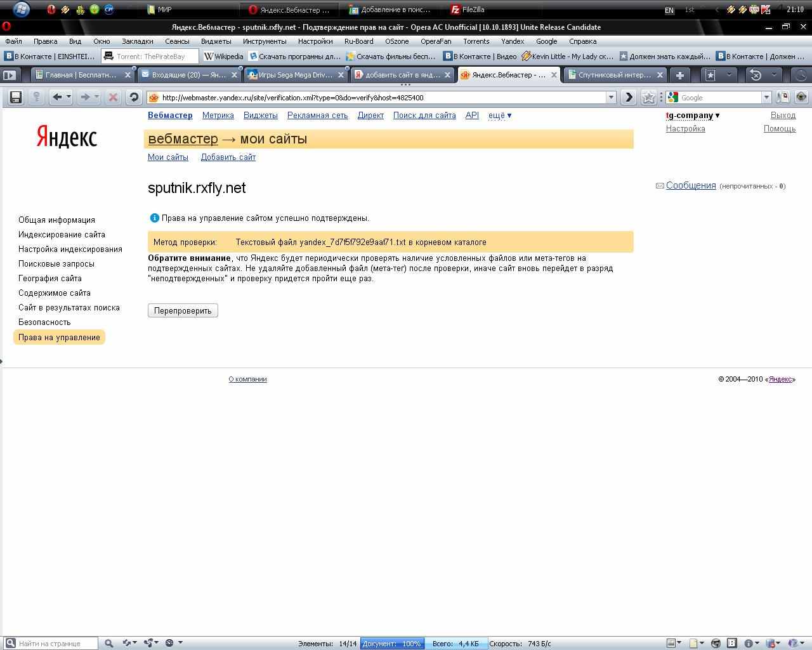Click the Yandex logo
Viewport: 812px width, 650px height.
[x=67, y=136]
